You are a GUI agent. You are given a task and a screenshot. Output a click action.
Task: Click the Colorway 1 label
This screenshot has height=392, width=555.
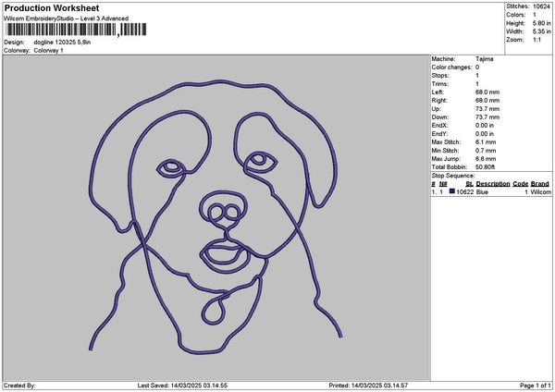48,51
